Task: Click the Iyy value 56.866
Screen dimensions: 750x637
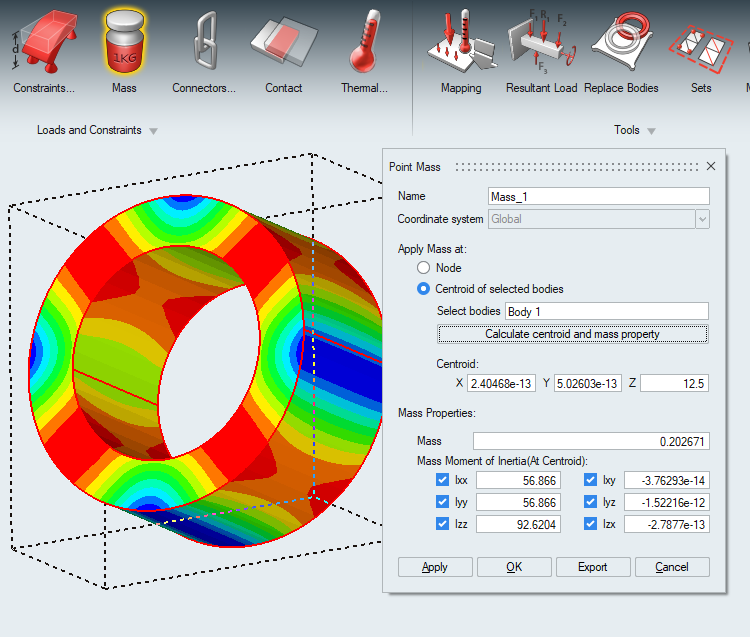Action: coord(518,502)
